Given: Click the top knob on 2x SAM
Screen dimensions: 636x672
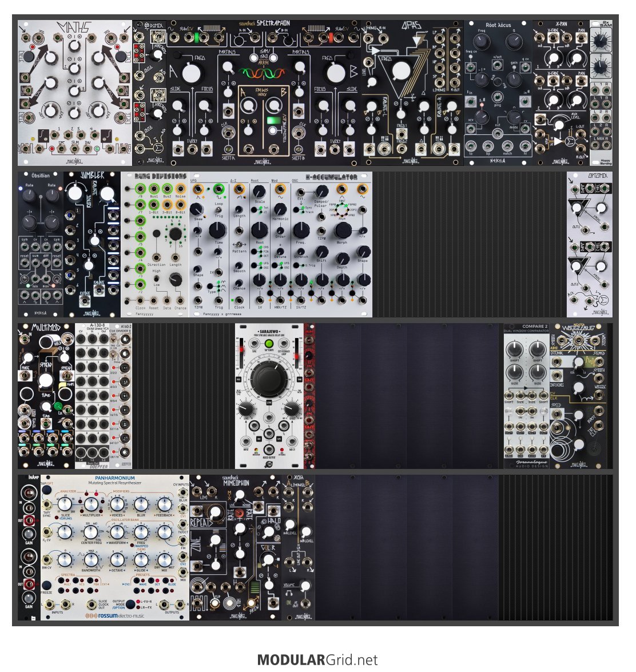Looking at the screenshot, I should [x=601, y=41].
